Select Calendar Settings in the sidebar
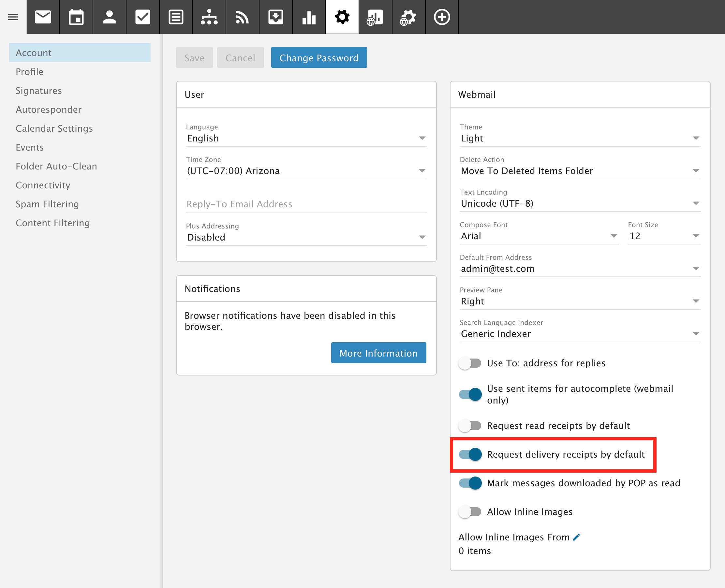 (x=80, y=128)
